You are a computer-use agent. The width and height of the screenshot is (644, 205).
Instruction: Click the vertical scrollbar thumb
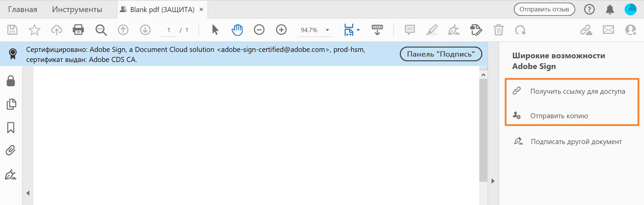click(483, 131)
